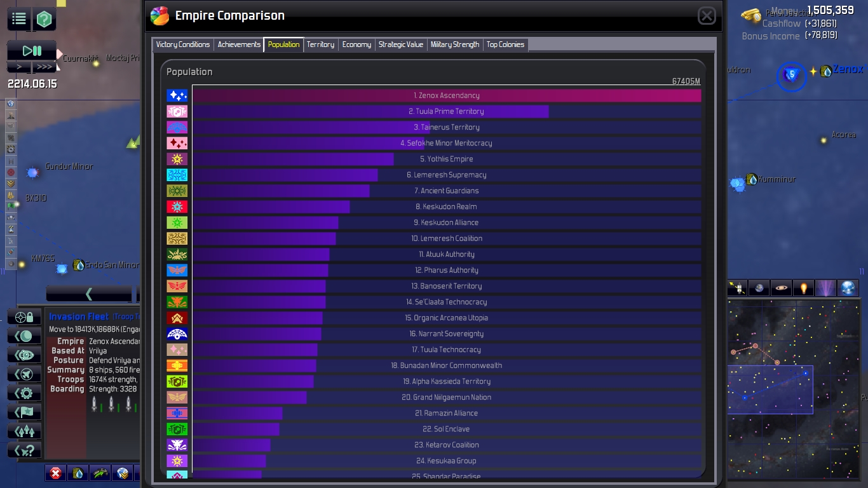
Task: Click the Keskudon Alliance flag icon
Action: pos(177,222)
